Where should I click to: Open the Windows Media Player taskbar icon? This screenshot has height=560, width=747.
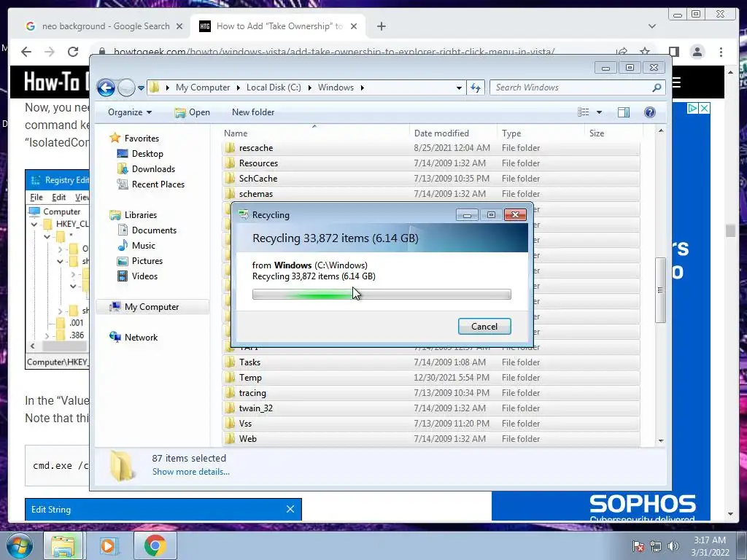pyautogui.click(x=108, y=545)
